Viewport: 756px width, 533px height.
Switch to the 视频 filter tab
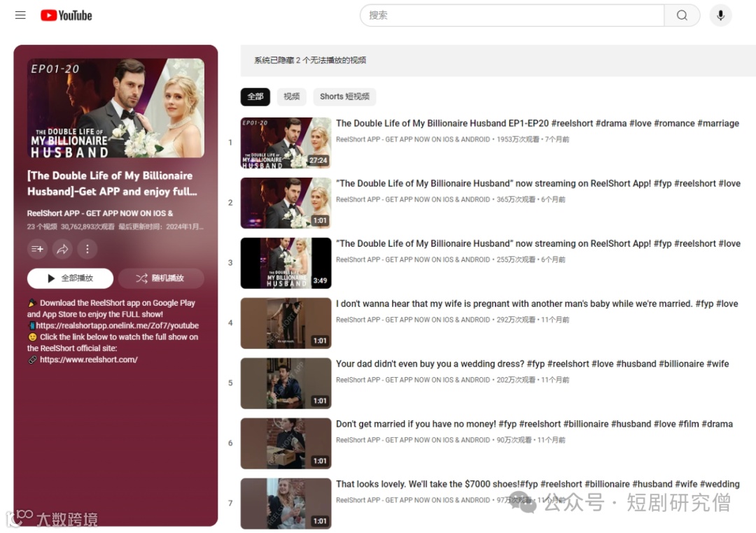pos(291,97)
